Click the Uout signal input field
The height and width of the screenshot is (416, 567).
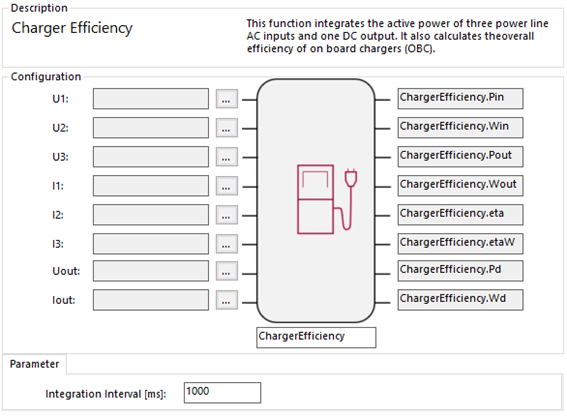click(151, 271)
